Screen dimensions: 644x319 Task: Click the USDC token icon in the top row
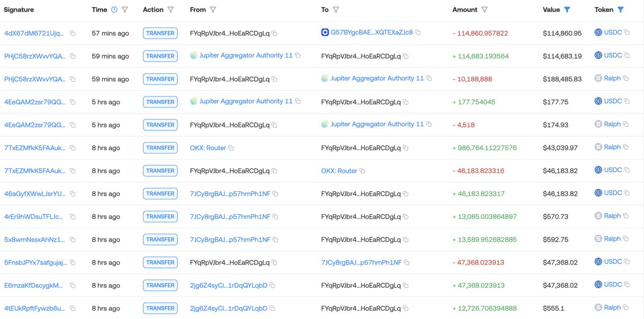tap(598, 33)
